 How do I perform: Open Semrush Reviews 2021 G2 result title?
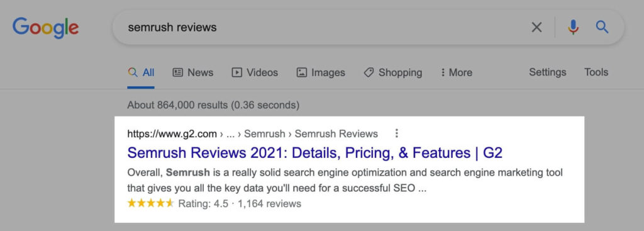[314, 153]
